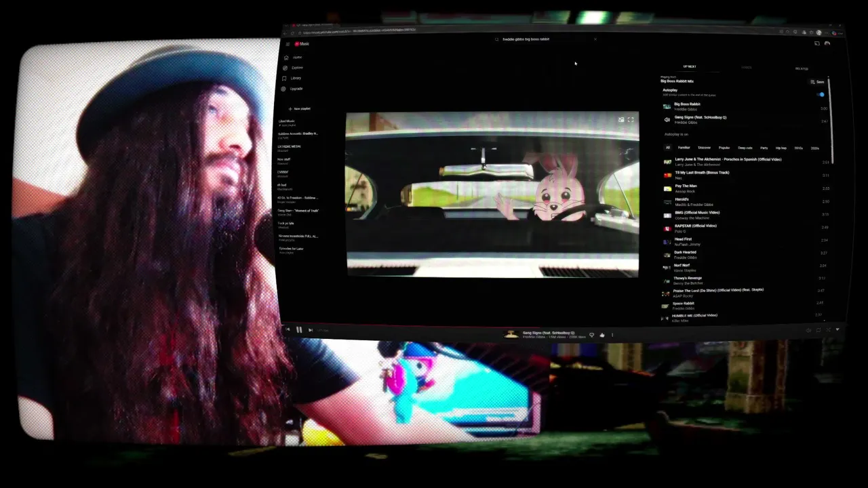Screen dimensions: 868x488
Task: Open Library in the sidebar
Action: point(293,78)
